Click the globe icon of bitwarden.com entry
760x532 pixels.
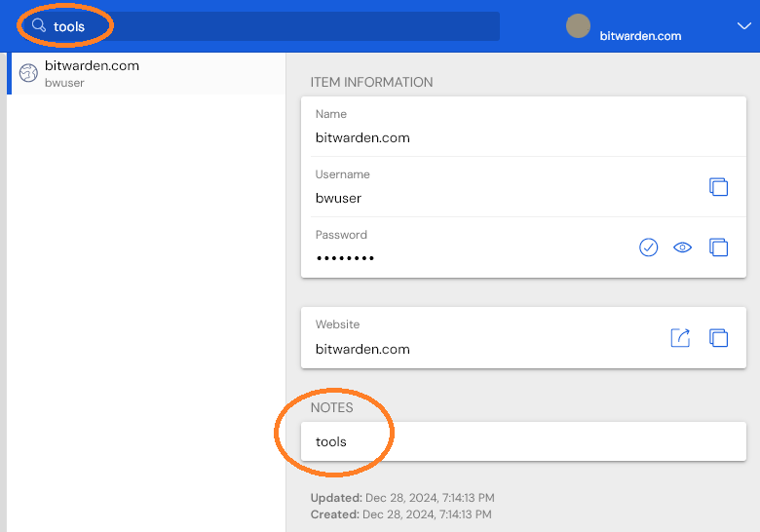tap(28, 73)
